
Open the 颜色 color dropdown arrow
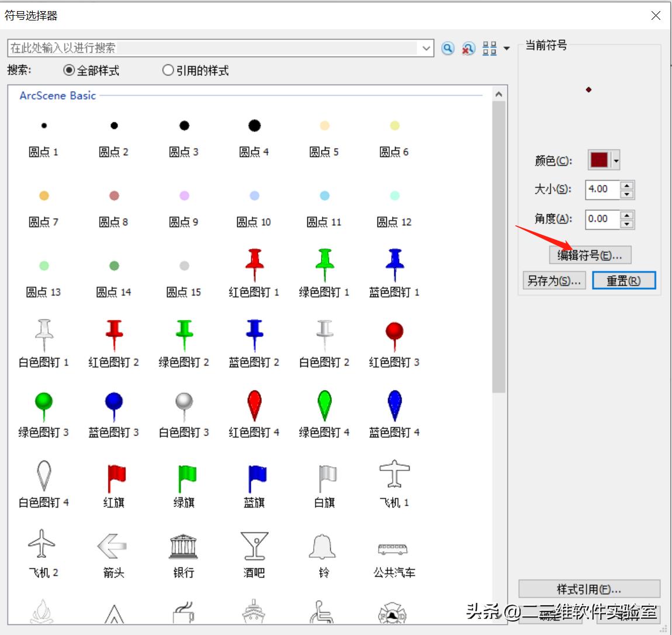617,160
